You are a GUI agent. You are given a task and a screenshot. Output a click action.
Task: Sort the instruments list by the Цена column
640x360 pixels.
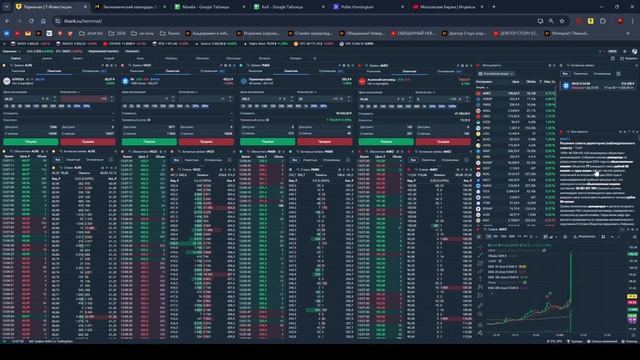(x=516, y=82)
